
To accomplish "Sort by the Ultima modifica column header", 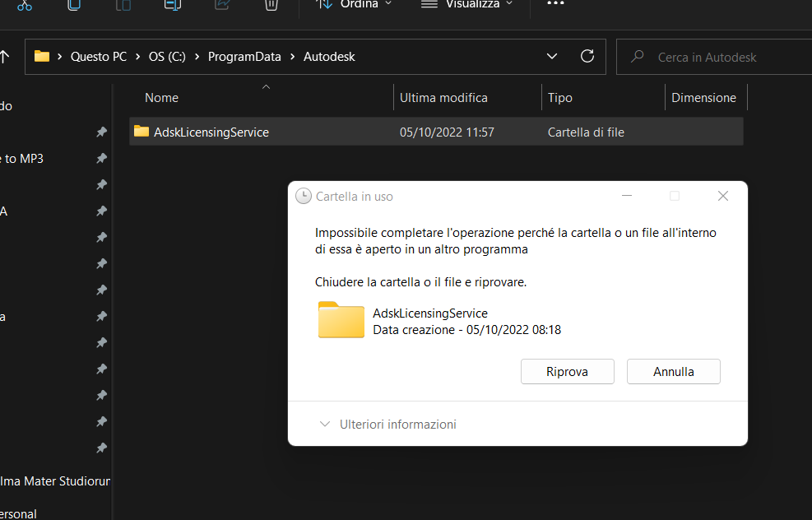I will [x=443, y=98].
